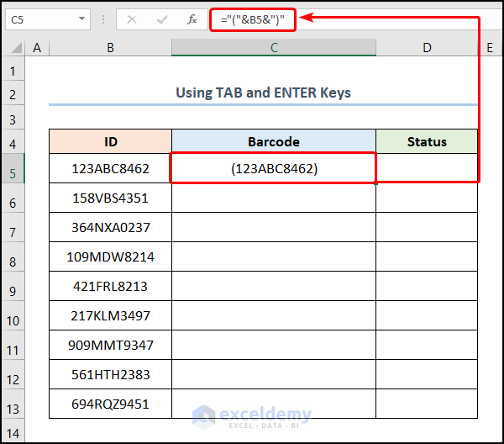The image size is (504, 444).
Task: Select empty Status cell for 561HTH2383
Action: pos(427,375)
